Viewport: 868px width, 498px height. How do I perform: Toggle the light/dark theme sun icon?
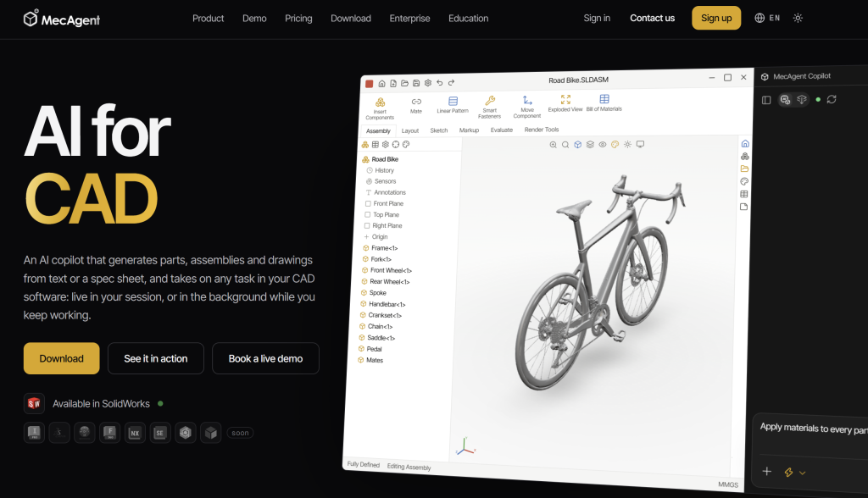798,19
